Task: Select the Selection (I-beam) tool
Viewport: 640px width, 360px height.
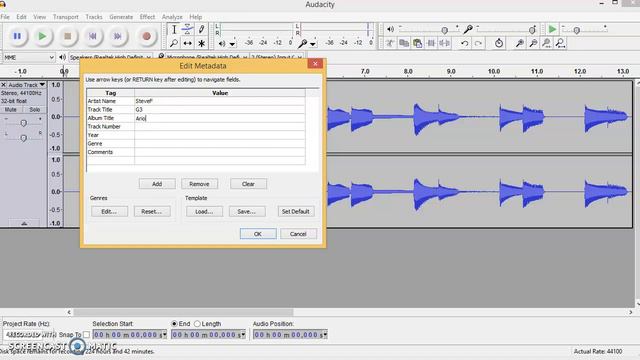Action: coord(174,29)
